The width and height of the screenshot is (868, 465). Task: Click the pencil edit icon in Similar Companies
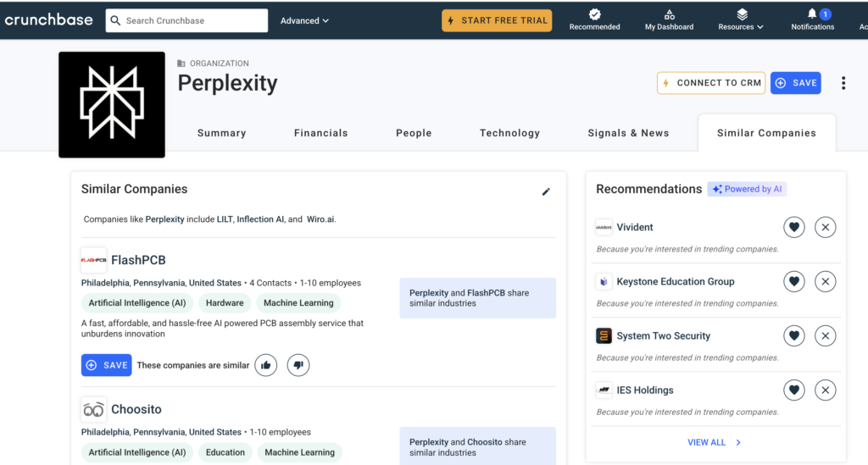[x=546, y=191]
